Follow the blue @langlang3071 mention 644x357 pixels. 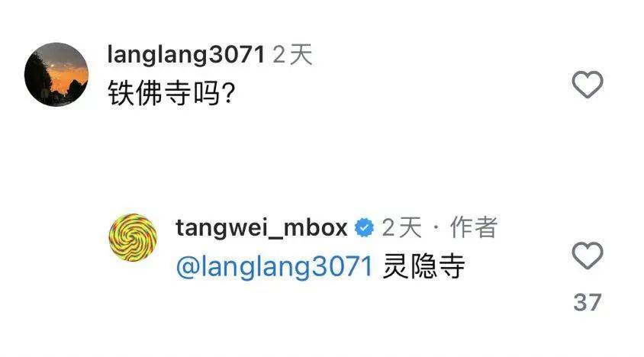274,267
